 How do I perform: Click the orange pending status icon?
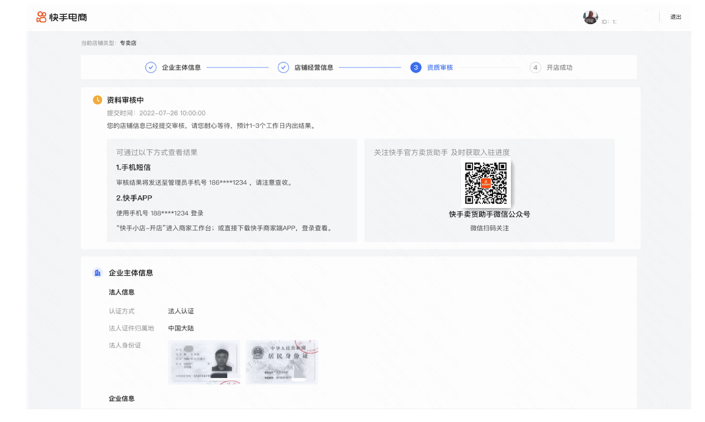98,100
